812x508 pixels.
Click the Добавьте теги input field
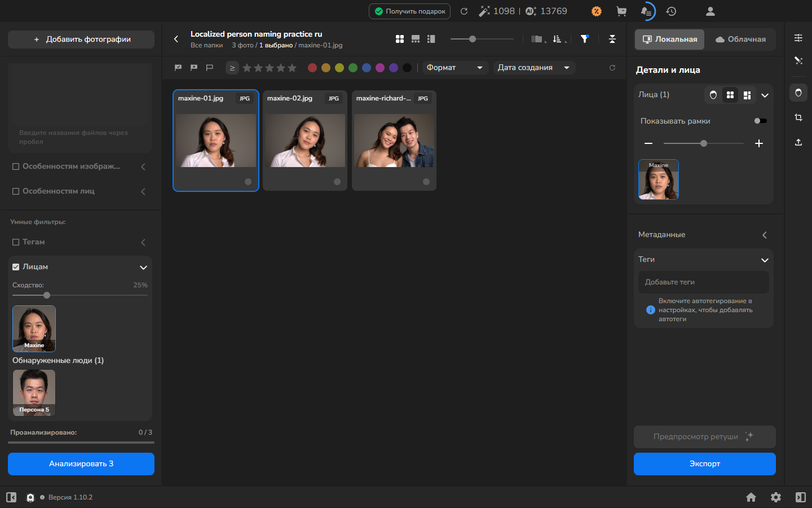704,282
